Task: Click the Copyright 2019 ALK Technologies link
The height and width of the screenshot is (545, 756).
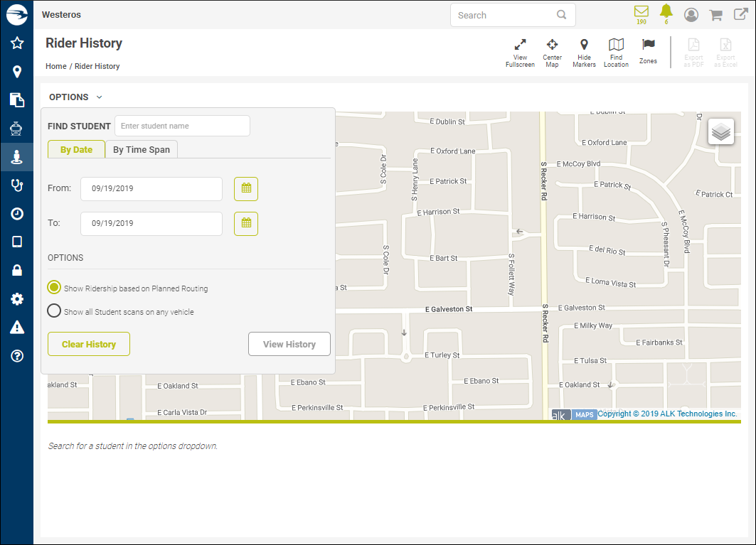Action: [x=667, y=414]
